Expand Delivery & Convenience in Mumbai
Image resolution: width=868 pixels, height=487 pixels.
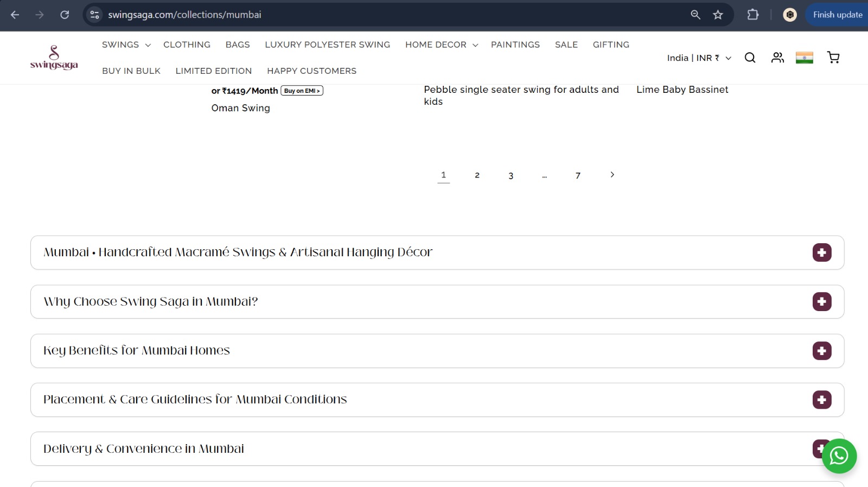pyautogui.click(x=437, y=449)
